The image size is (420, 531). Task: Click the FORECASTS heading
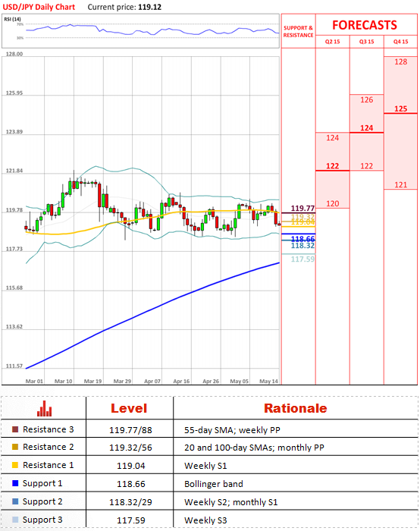coord(365,25)
